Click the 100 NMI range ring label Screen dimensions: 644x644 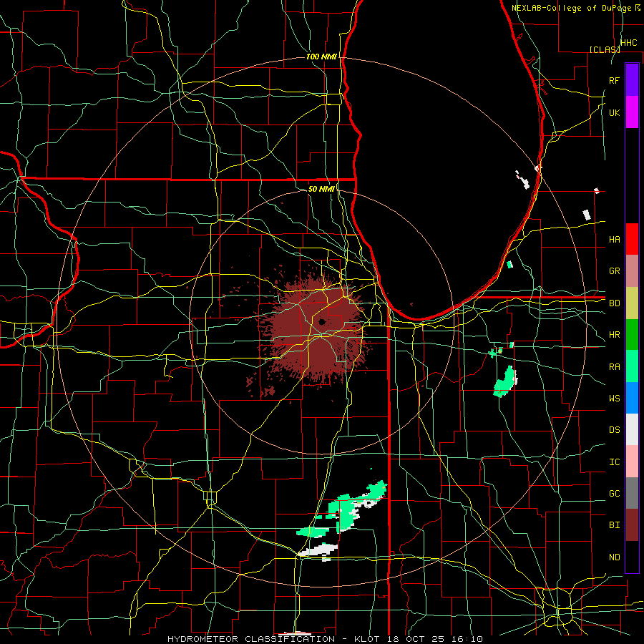coord(321,57)
